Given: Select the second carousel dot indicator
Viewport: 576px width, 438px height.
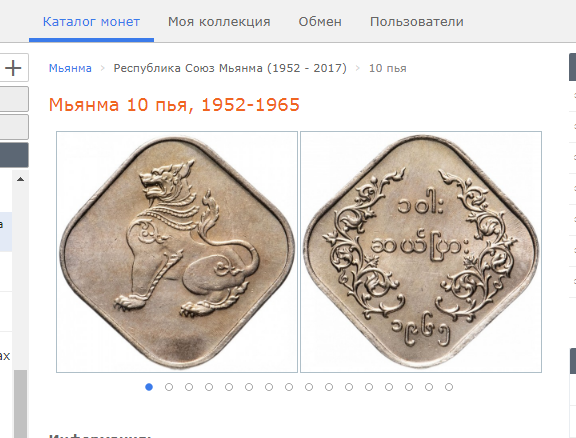Looking at the screenshot, I should 169,387.
